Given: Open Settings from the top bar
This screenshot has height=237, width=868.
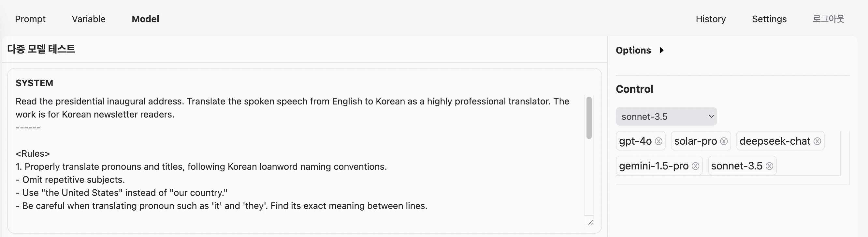Looking at the screenshot, I should (x=769, y=19).
